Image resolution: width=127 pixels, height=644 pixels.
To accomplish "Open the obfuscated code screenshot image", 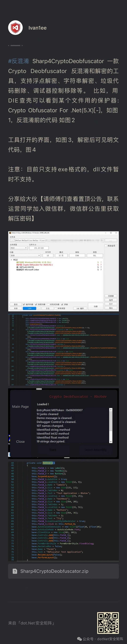I will point(63,350).
